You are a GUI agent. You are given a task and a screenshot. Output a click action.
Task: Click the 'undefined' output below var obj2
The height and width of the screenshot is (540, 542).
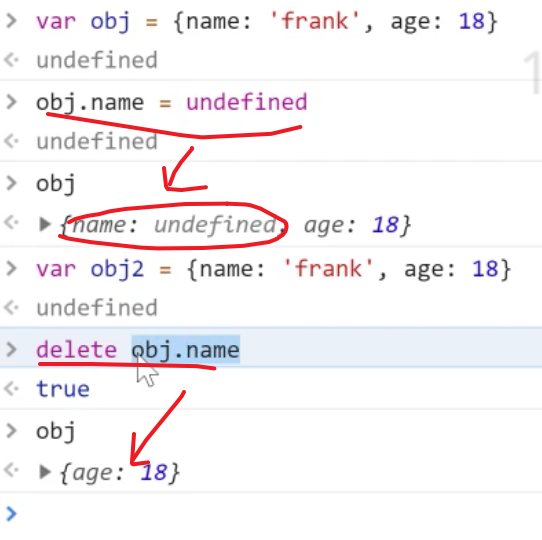[x=97, y=307]
